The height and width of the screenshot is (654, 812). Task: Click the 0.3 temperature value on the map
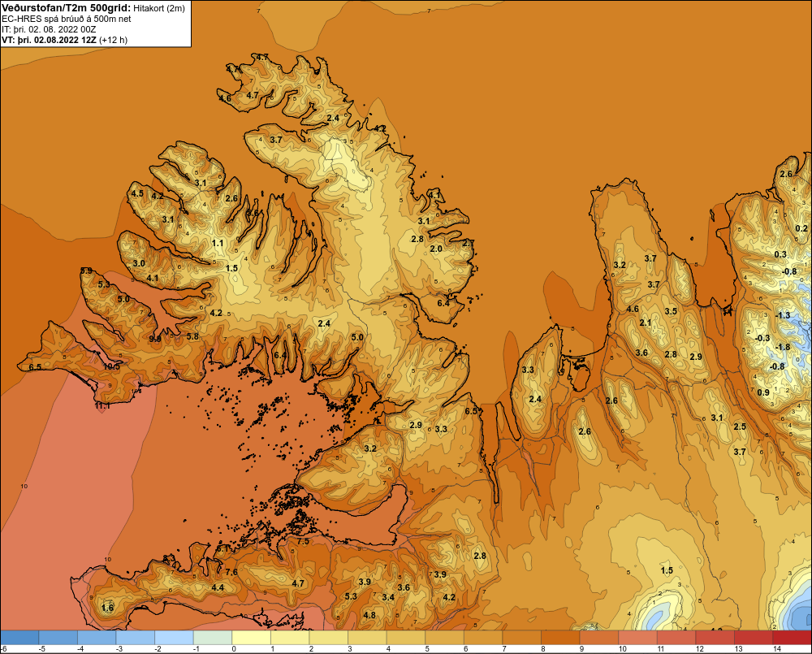pyautogui.click(x=780, y=254)
